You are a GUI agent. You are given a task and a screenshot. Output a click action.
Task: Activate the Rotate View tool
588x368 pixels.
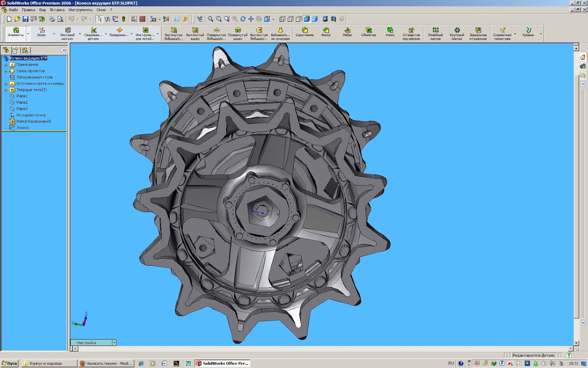243,19
